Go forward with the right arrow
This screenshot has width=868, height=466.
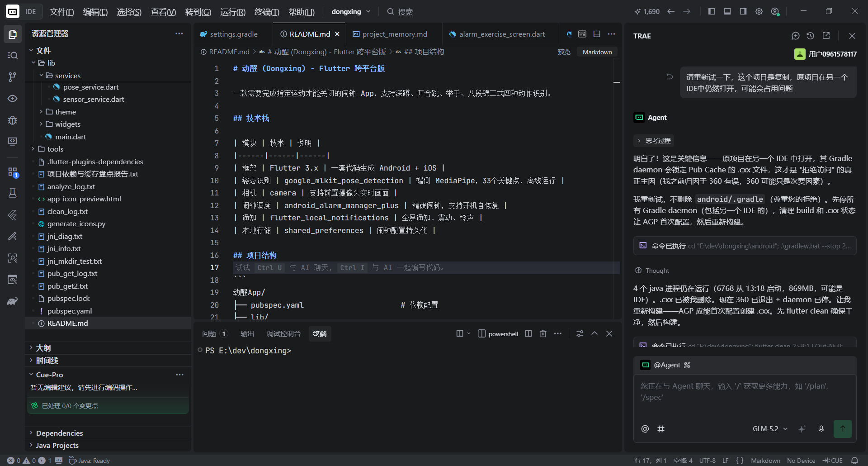[x=687, y=11]
